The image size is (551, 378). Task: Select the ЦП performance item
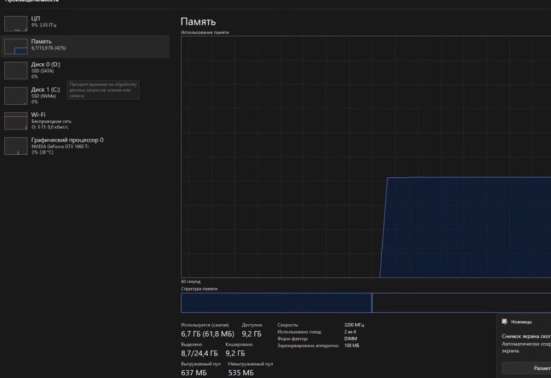[x=84, y=23]
